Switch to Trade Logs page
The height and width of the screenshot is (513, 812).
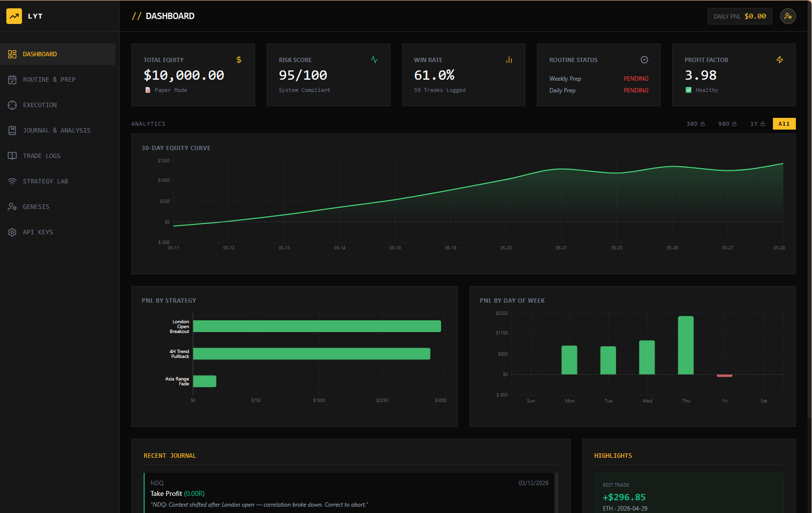click(x=58, y=156)
